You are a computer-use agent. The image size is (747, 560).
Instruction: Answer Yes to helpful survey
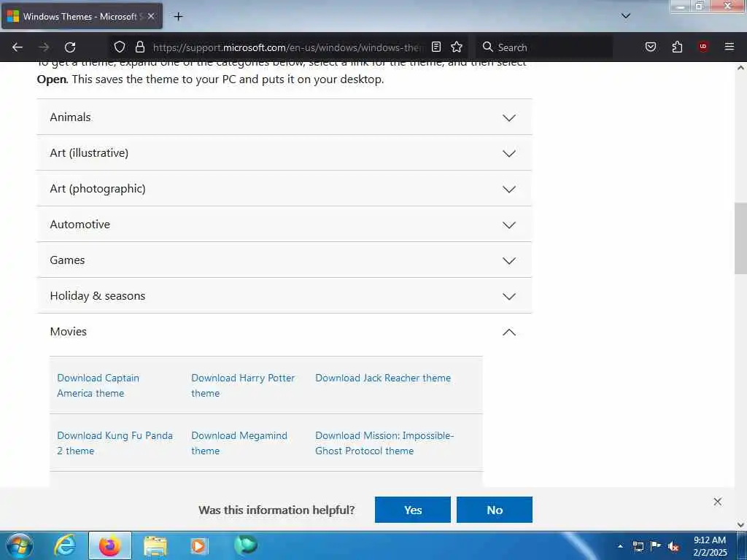pos(413,510)
